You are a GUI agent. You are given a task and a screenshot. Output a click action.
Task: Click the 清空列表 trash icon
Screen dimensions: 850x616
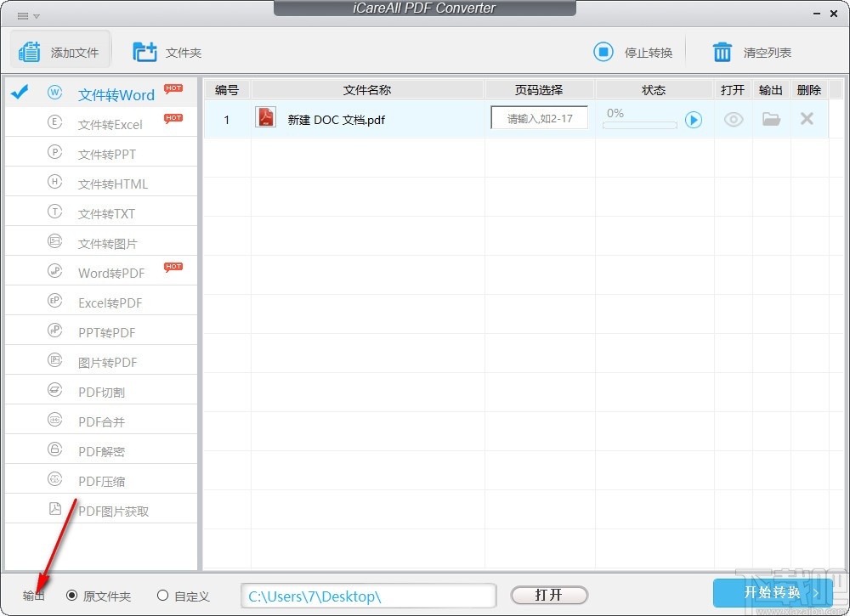[722, 51]
